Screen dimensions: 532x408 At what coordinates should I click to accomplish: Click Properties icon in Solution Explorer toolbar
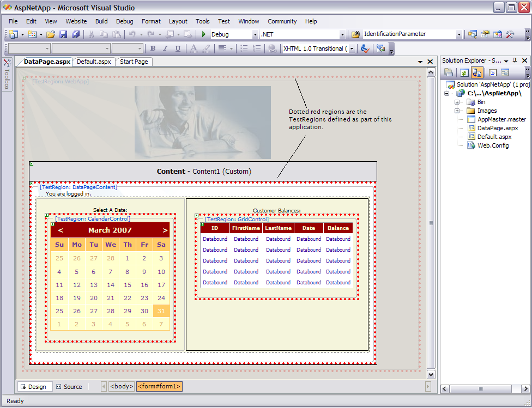pyautogui.click(x=449, y=72)
